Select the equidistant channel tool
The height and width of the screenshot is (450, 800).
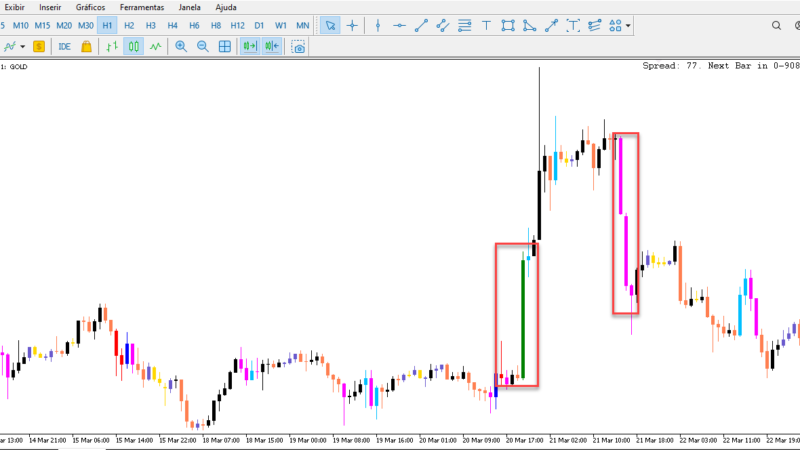[x=442, y=26]
